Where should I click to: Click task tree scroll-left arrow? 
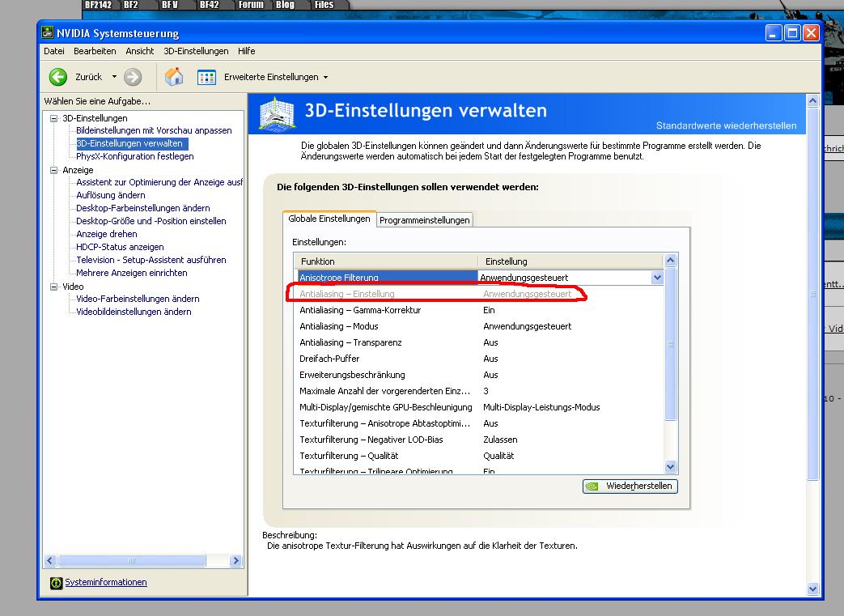pyautogui.click(x=50, y=560)
